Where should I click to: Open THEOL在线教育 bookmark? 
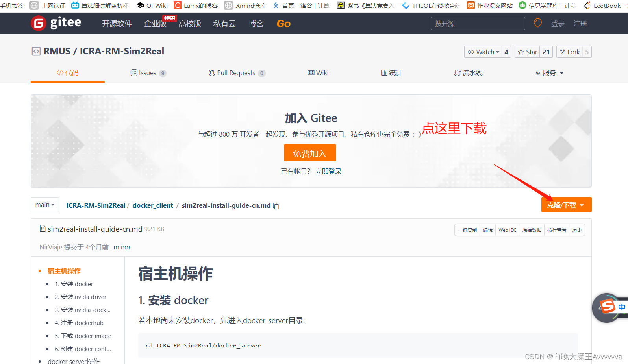431,6
